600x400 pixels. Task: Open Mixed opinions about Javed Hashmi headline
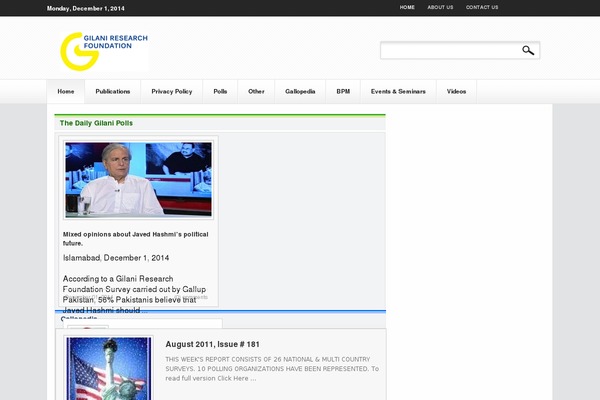pyautogui.click(x=136, y=239)
